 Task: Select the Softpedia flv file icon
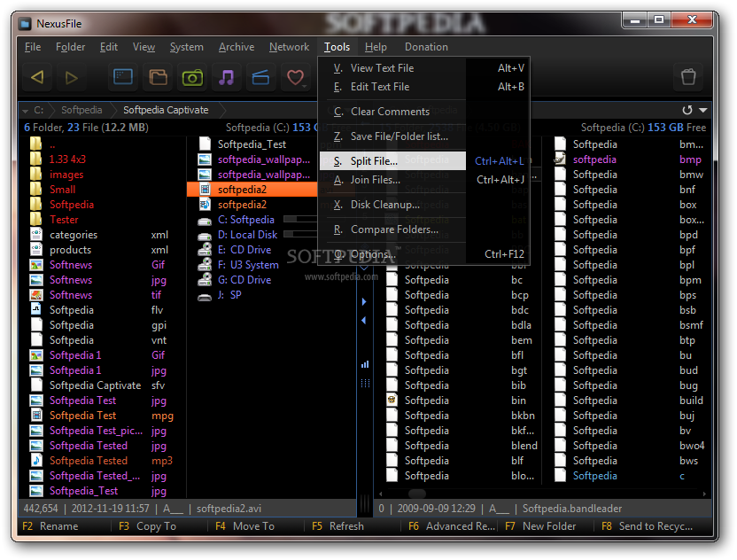[36, 309]
